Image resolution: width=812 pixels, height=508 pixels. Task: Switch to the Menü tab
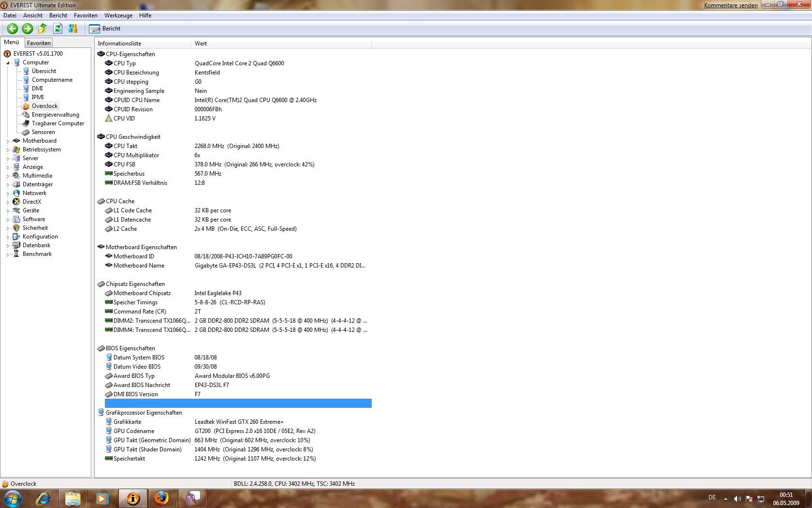click(12, 42)
